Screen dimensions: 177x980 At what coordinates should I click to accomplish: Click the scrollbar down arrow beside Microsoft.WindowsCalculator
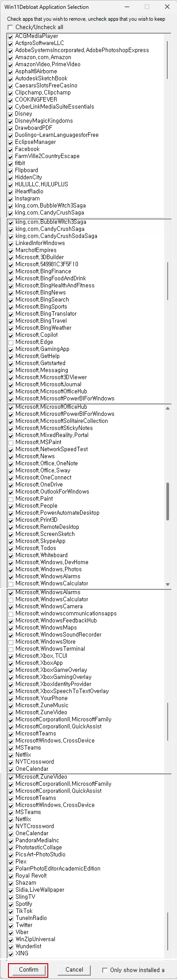pyautogui.click(x=168, y=584)
